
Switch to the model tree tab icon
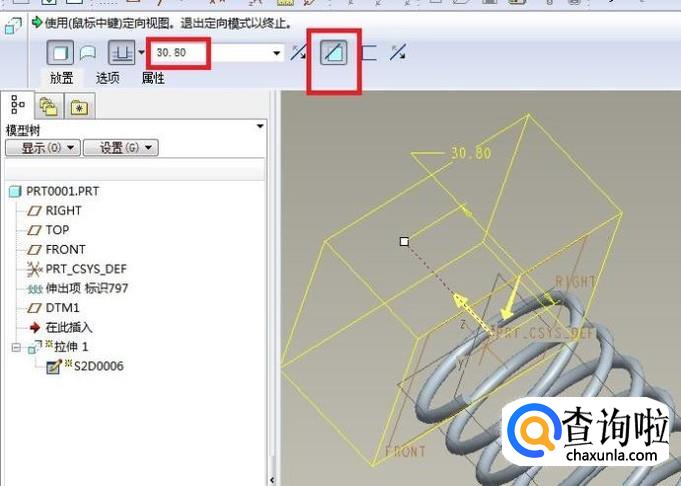click(18, 105)
